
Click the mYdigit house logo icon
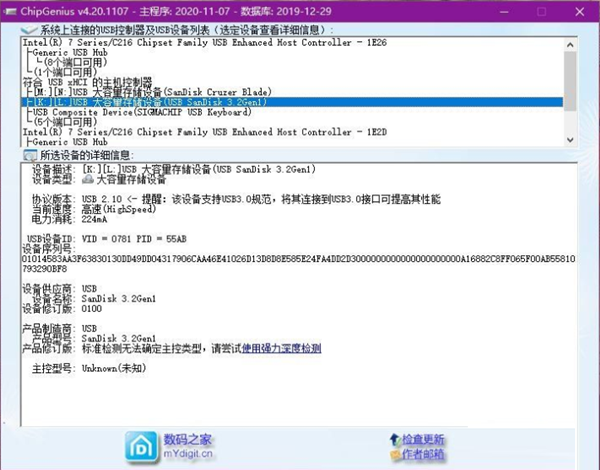click(x=141, y=447)
